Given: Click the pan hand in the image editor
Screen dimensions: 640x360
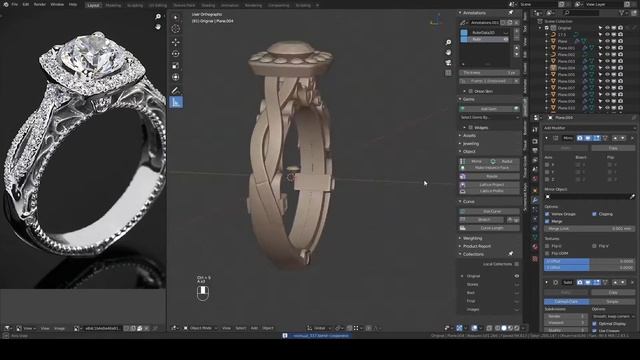Looking at the screenshot, I should (x=158, y=27).
